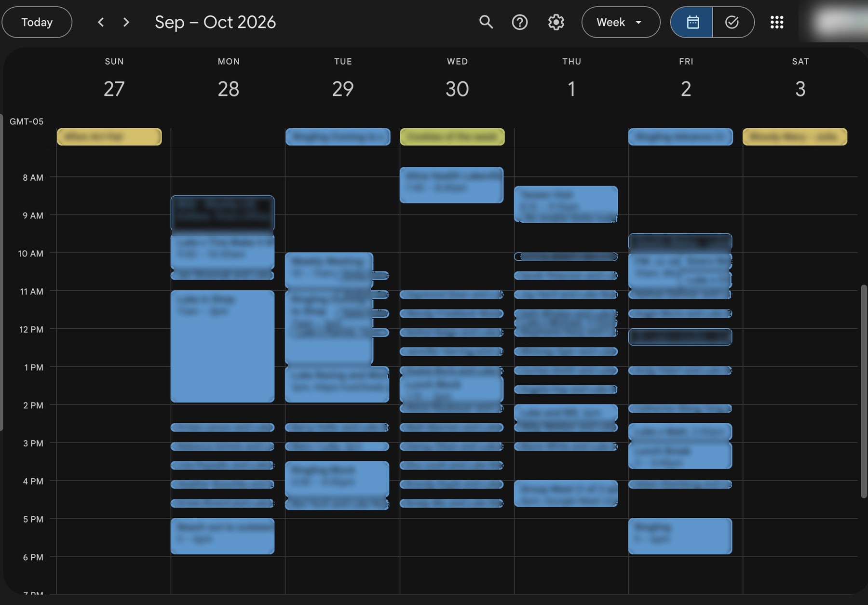Image resolution: width=868 pixels, height=605 pixels.
Task: Click the calendar's vertical scrollbar
Action: [x=864, y=391]
